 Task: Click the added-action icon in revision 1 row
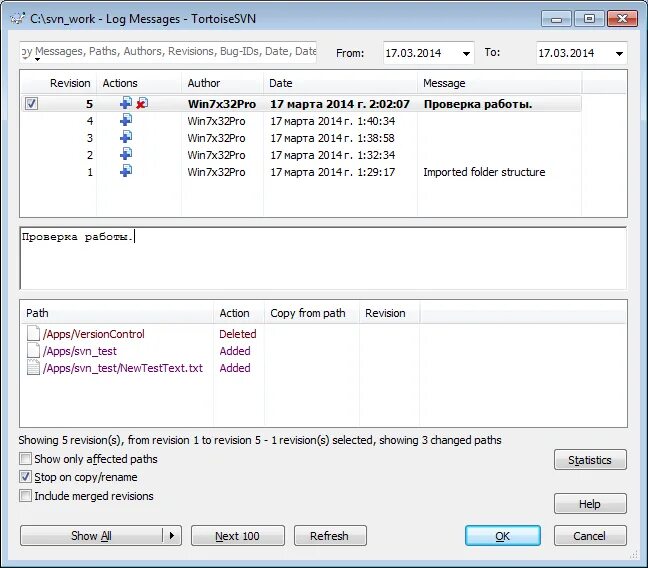(x=126, y=171)
